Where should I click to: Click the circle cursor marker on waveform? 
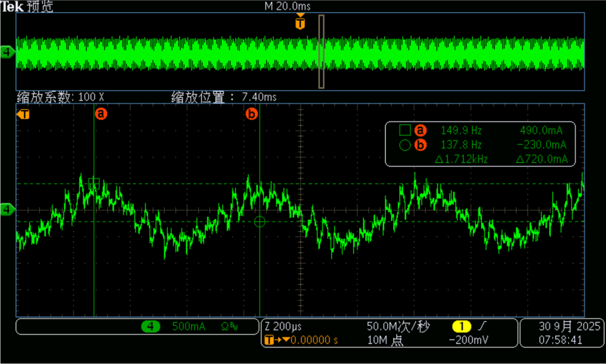(259, 222)
